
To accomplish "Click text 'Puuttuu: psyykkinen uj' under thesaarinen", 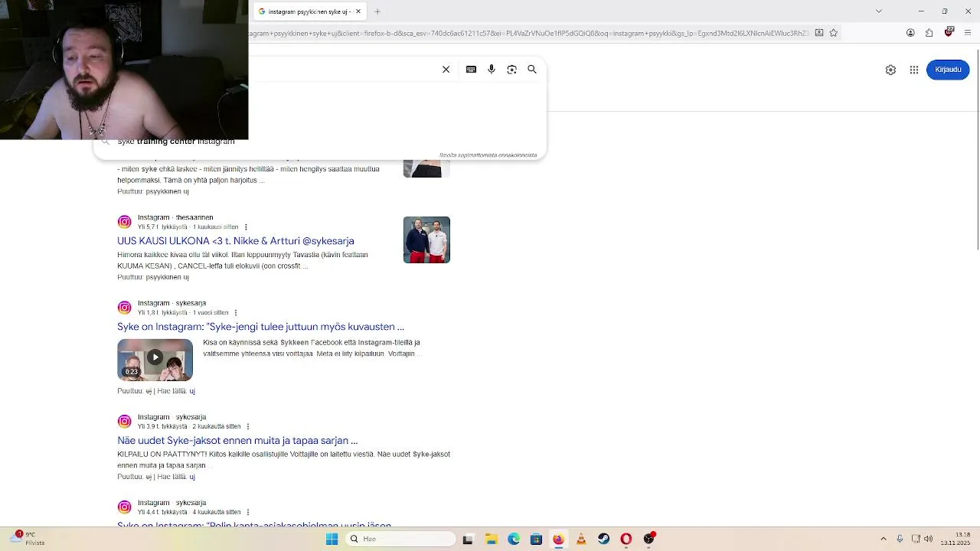I will (x=153, y=277).
